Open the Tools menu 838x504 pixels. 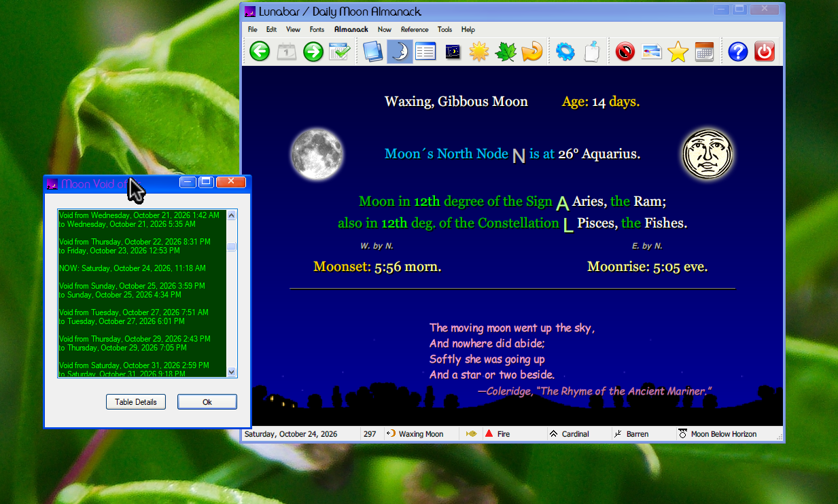[x=445, y=30]
